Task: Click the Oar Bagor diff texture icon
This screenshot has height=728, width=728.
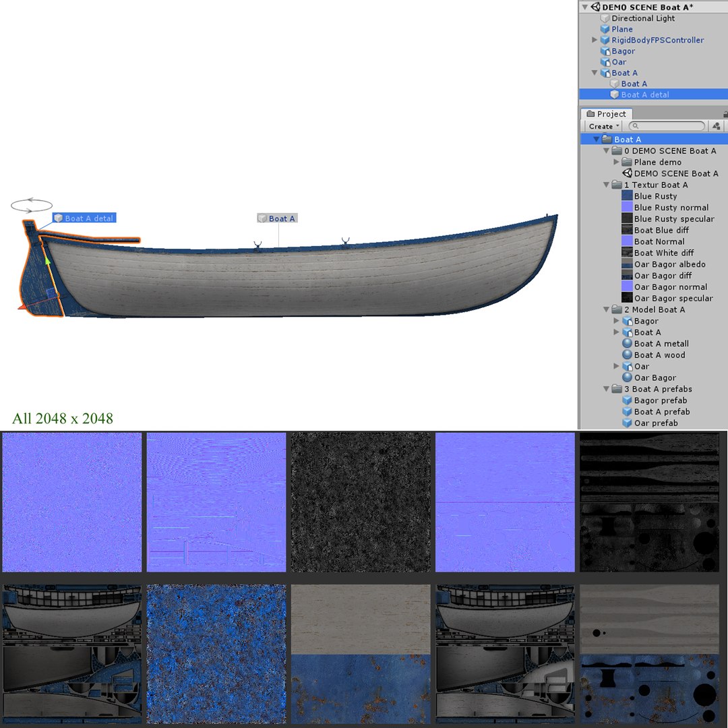Action: click(x=627, y=275)
